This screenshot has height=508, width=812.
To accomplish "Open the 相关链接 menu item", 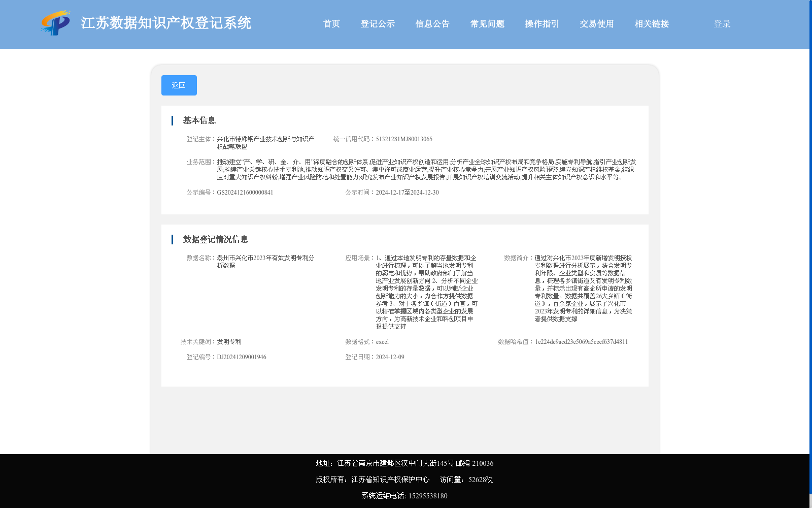I will 652,24.
